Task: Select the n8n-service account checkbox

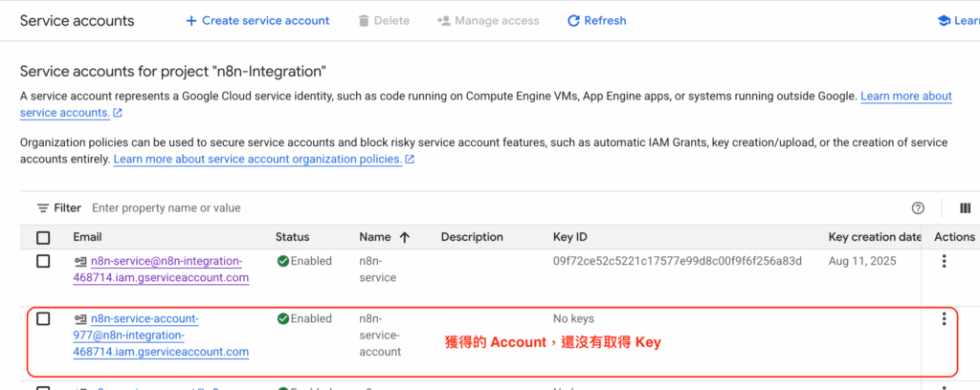Action: (43, 261)
